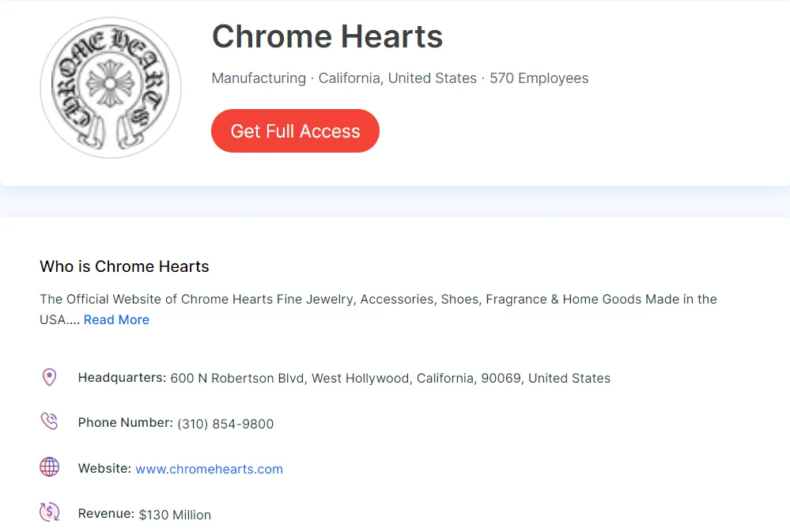Viewport: 790px width, 532px height.
Task: Click the Manufacturing industry label
Action: [258, 78]
